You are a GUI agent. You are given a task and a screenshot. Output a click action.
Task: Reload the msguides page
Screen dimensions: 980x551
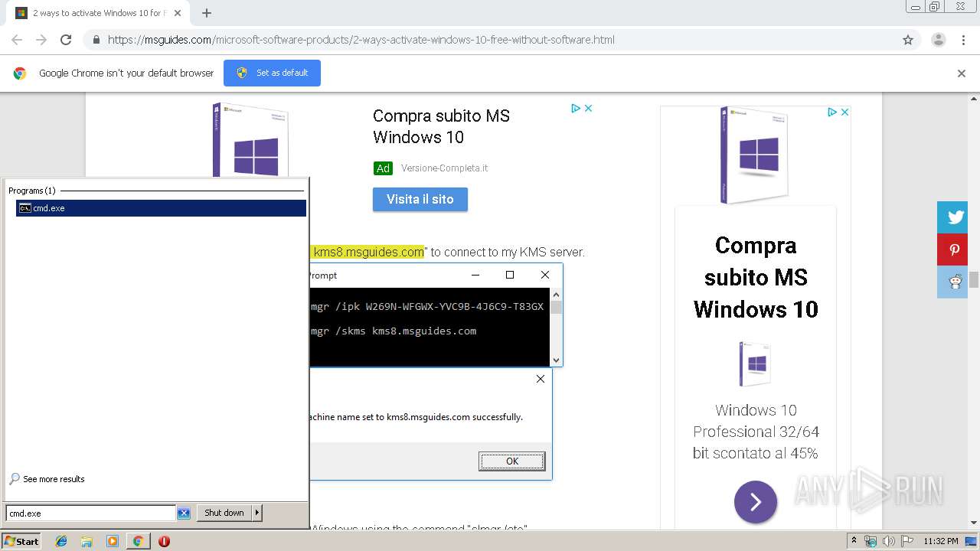[x=66, y=40]
